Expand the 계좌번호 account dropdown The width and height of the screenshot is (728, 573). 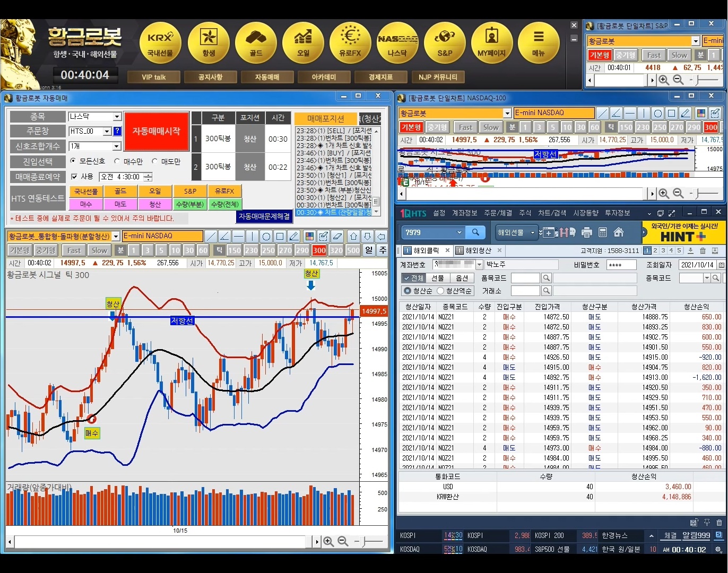tap(479, 264)
